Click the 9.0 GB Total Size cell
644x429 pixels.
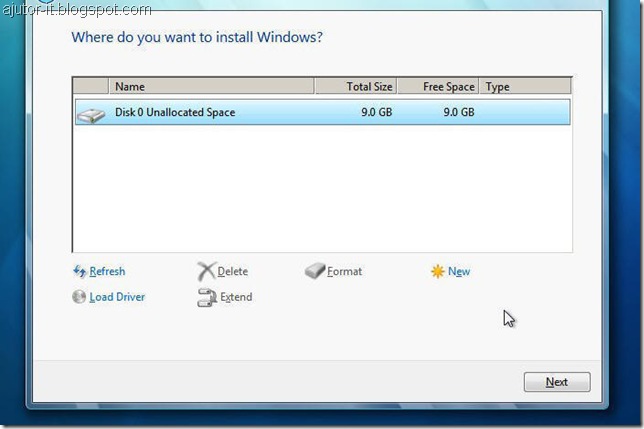pyautogui.click(x=377, y=112)
